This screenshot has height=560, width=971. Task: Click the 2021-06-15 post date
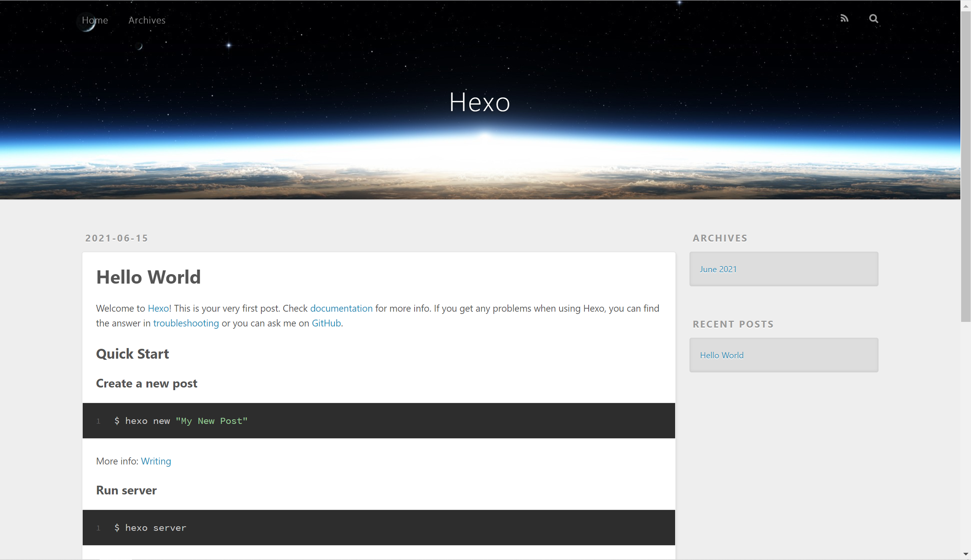pos(116,238)
